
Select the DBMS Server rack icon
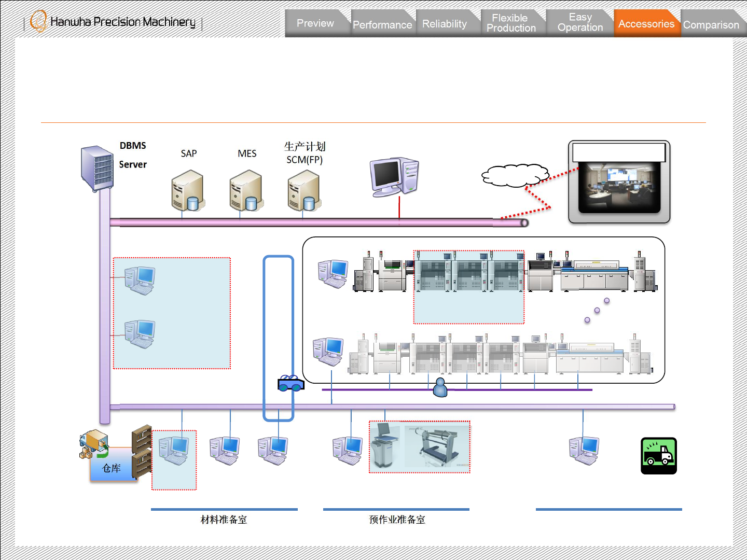tap(97, 169)
